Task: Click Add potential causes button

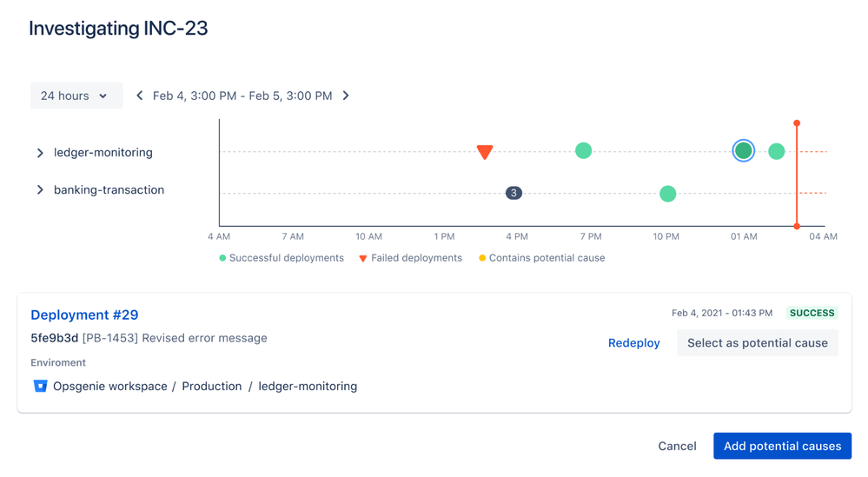Action: 782,446
